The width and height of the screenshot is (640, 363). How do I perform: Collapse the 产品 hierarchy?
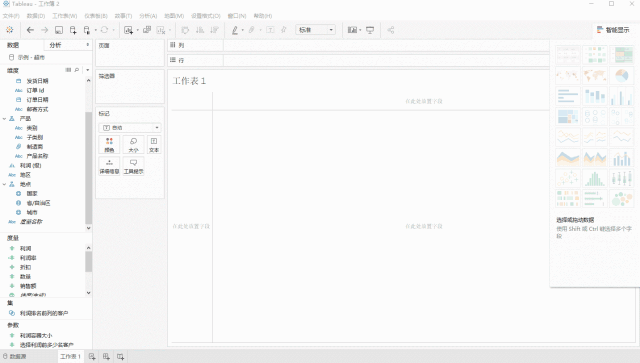[4, 118]
